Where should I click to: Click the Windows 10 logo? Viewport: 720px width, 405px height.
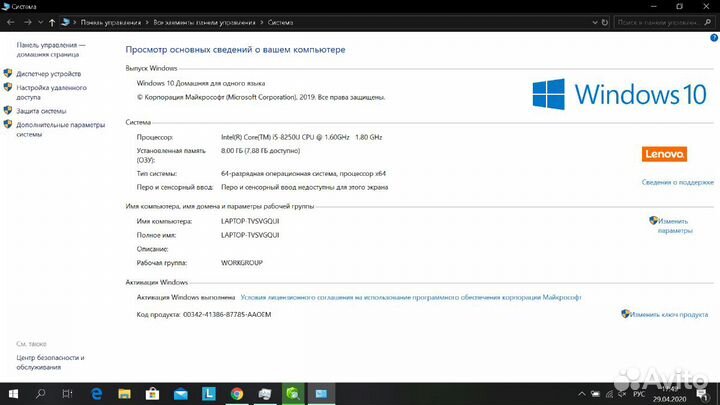pos(619,94)
